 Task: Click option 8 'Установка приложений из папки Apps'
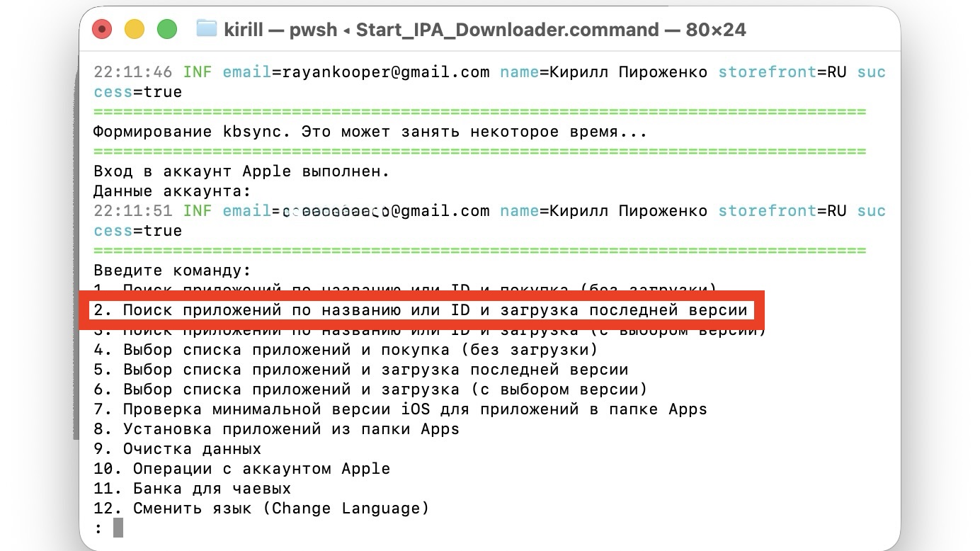click(276, 429)
